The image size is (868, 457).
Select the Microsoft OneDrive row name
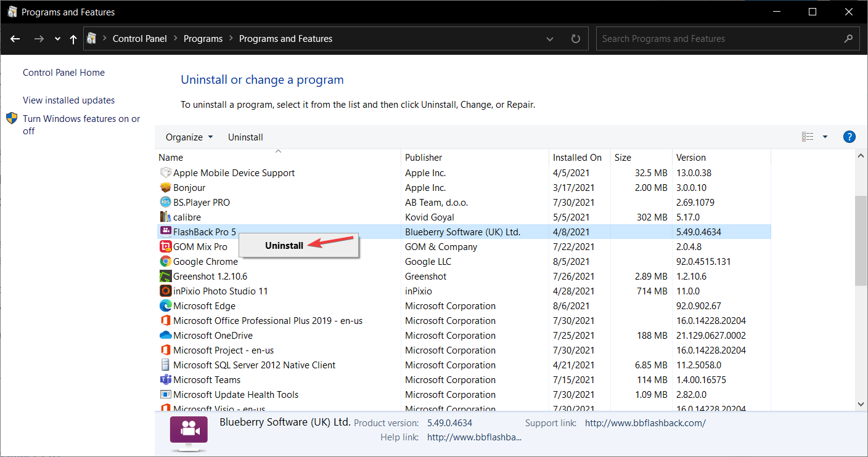tap(213, 336)
